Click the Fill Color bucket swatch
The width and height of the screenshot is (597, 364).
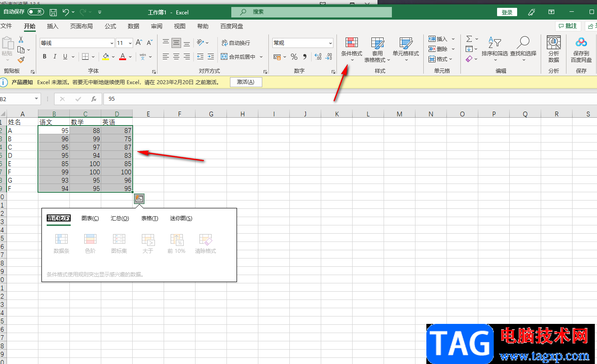(106, 57)
